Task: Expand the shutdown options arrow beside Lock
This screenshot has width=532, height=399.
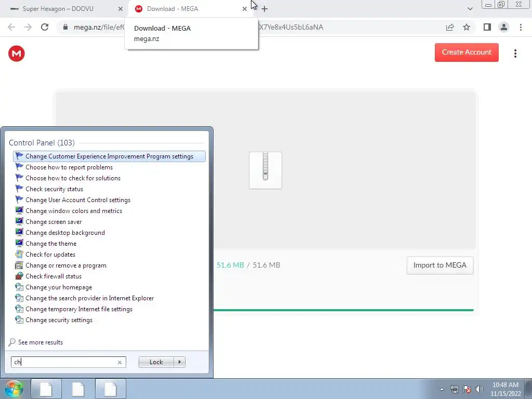Action: tap(179, 362)
